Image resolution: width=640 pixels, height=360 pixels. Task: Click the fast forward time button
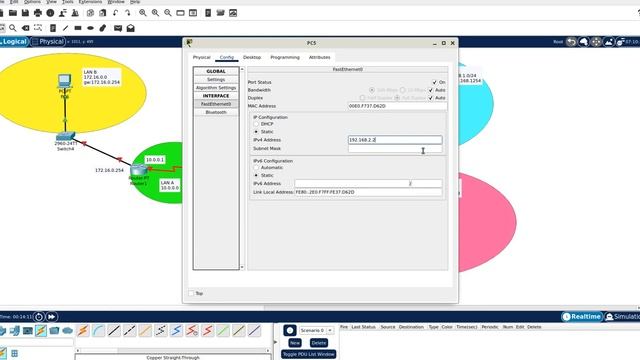[x=52, y=317]
